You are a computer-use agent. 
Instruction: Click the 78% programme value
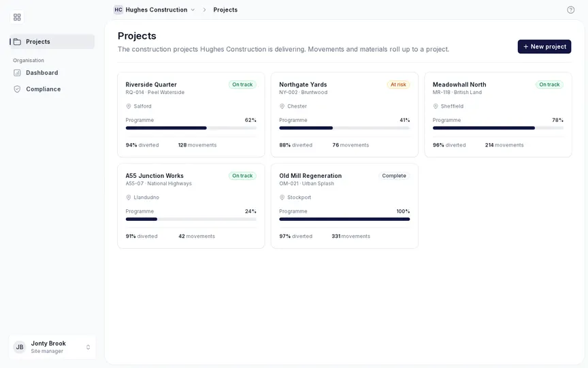pyautogui.click(x=557, y=120)
